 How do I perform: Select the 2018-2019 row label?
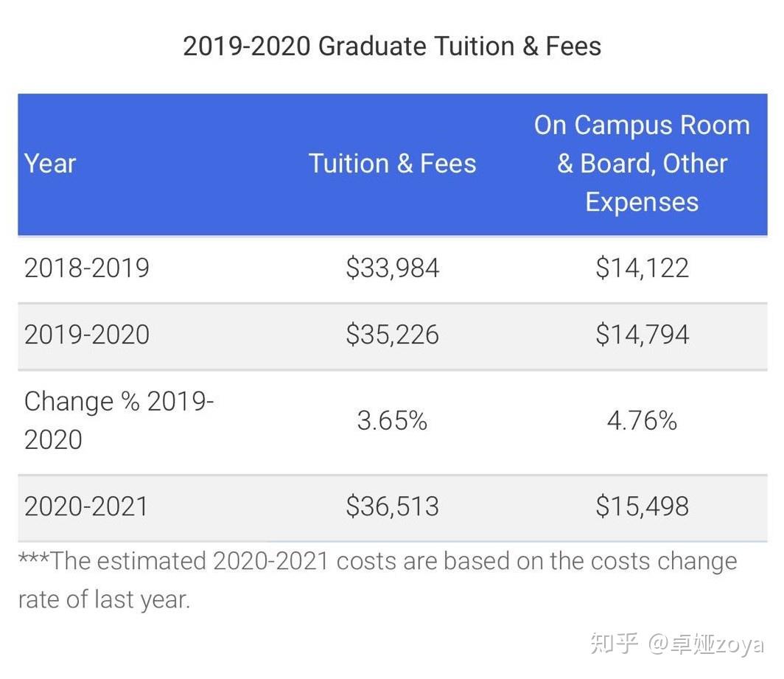click(x=87, y=268)
